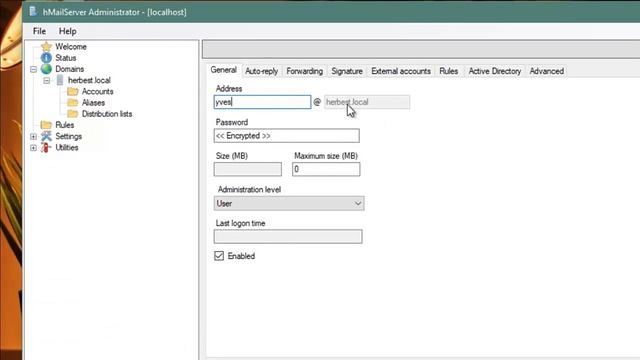This screenshot has height=360, width=640.
Task: Open the Forwarding tab
Action: coord(304,71)
